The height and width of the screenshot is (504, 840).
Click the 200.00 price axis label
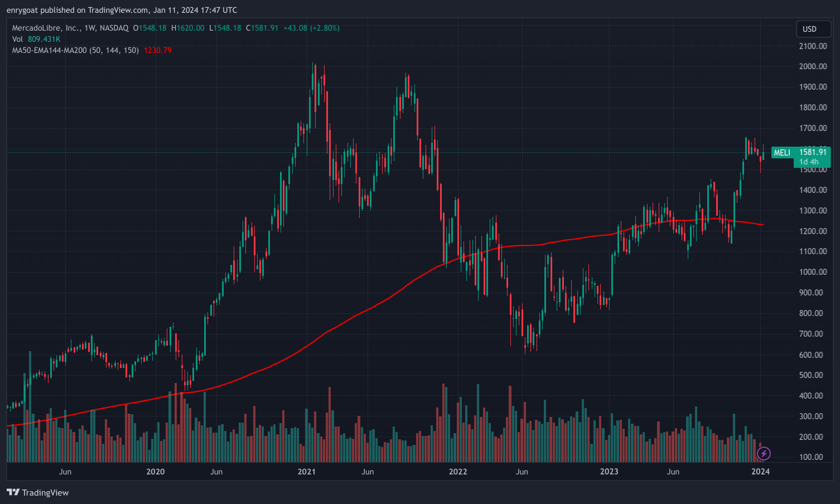[811, 437]
